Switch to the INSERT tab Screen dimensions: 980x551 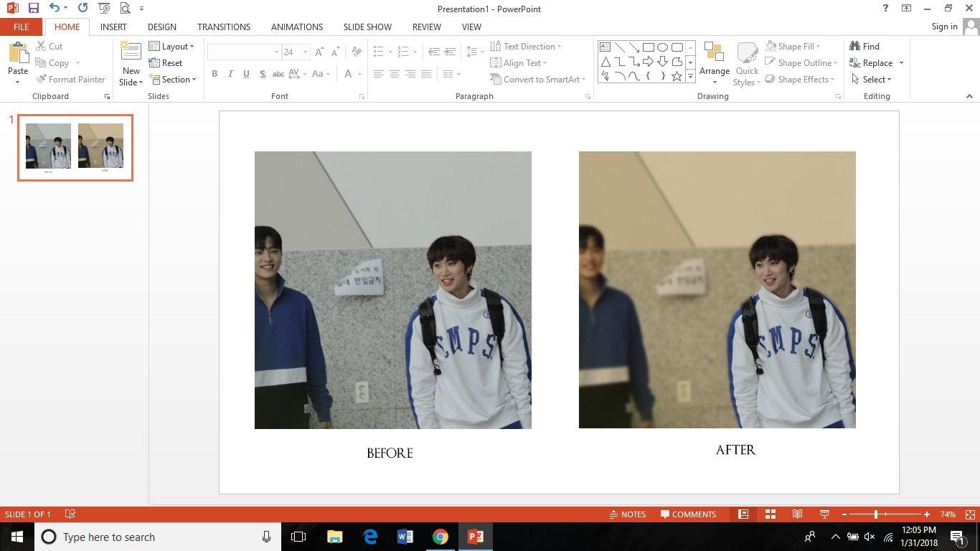[x=113, y=27]
